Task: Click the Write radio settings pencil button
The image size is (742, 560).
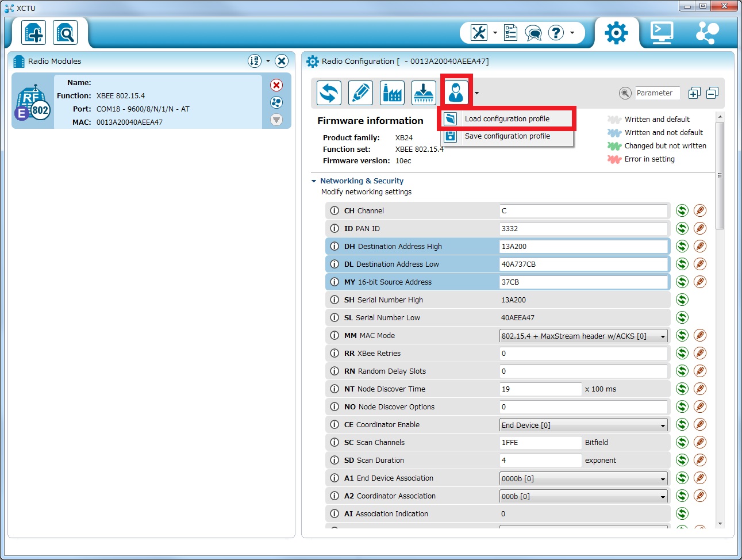Action: (360, 93)
